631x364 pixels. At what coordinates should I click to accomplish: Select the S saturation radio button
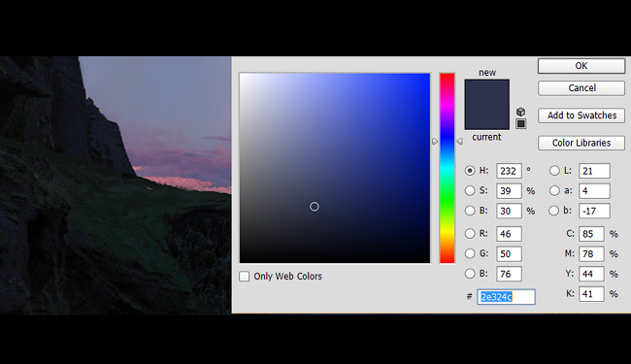click(470, 190)
